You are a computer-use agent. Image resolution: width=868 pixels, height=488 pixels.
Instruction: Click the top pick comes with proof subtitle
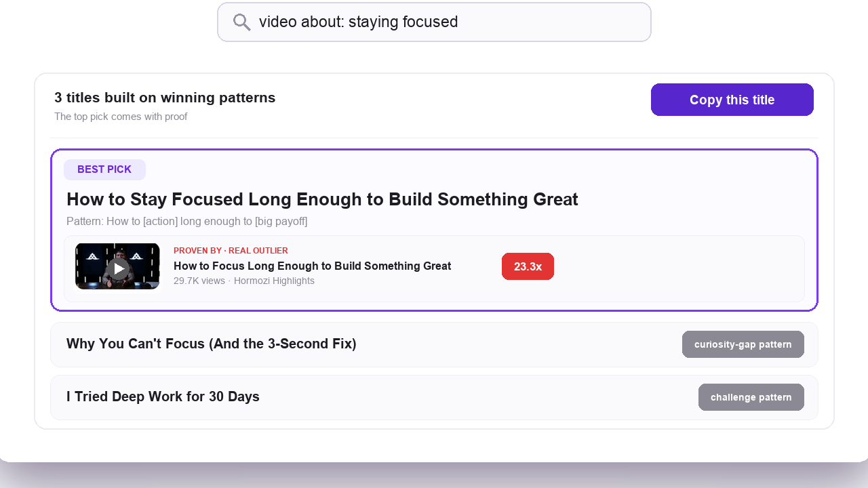tap(121, 117)
